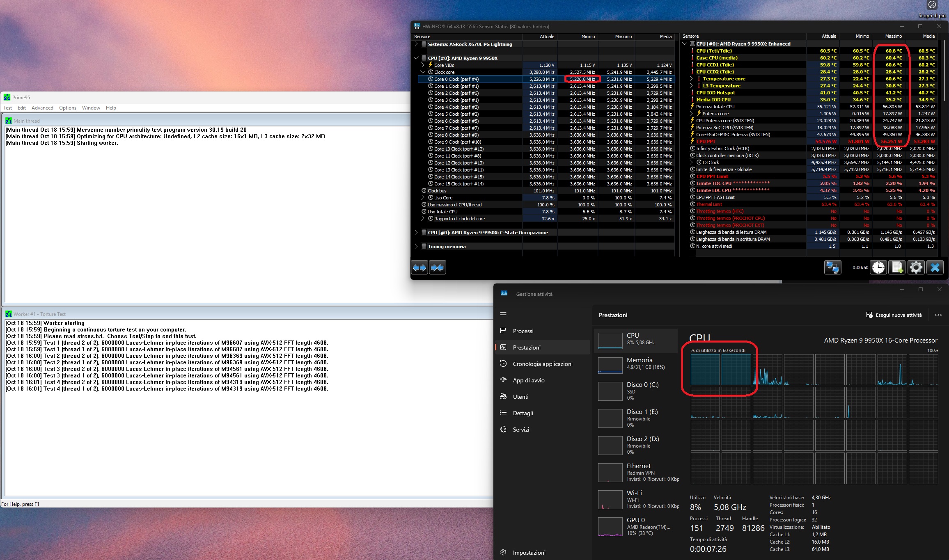Viewport: 949px width, 560px height.
Task: Collapse AMD Ryzen 9 9950X: Enhanced group
Action: click(685, 44)
